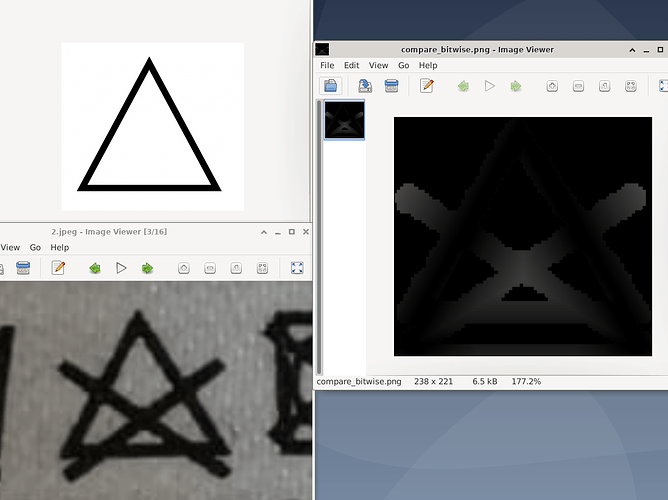The height and width of the screenshot is (500, 668).
Task: Click Print icon in 2.jpeg viewer toolbar
Action: pos(23,268)
